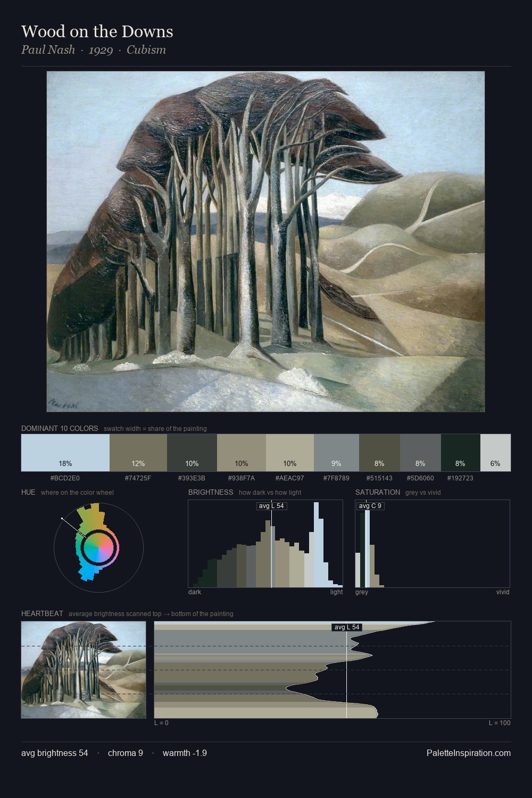Click the 'BRIGHTNESS' section heading
This screenshot has width=532, height=798.
[211, 492]
